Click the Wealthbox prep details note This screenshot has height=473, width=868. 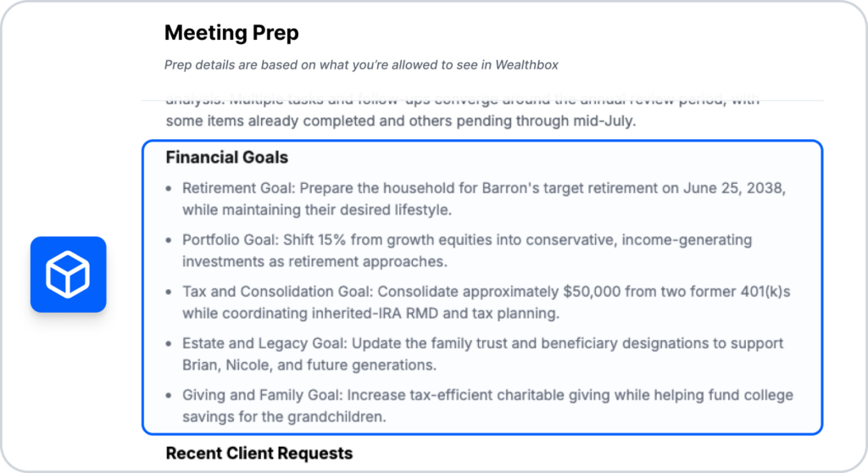pos(361,64)
